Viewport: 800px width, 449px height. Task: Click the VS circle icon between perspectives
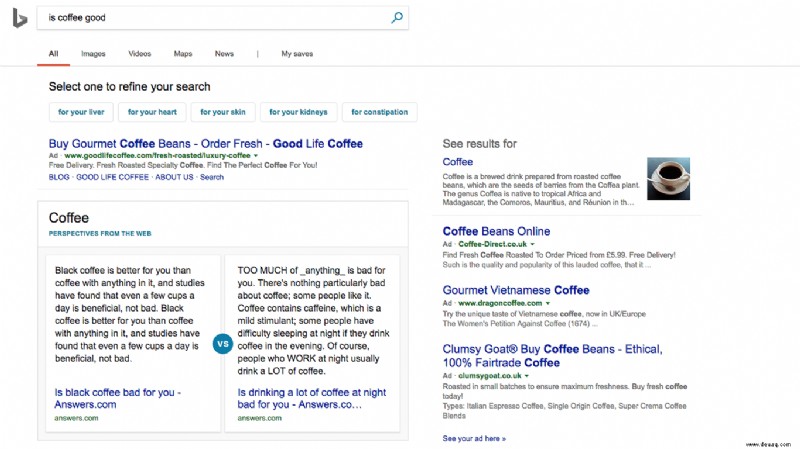click(223, 344)
